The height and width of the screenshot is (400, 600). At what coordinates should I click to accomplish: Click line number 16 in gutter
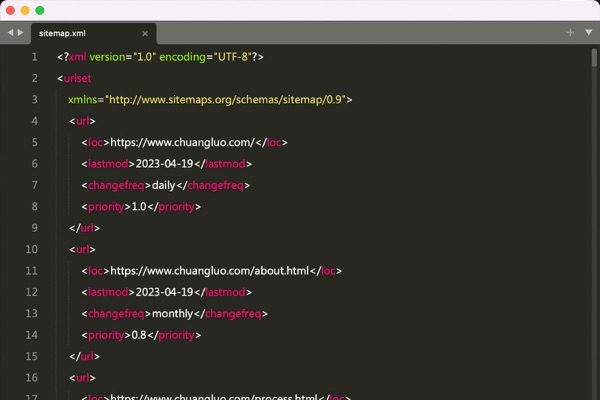coord(32,377)
